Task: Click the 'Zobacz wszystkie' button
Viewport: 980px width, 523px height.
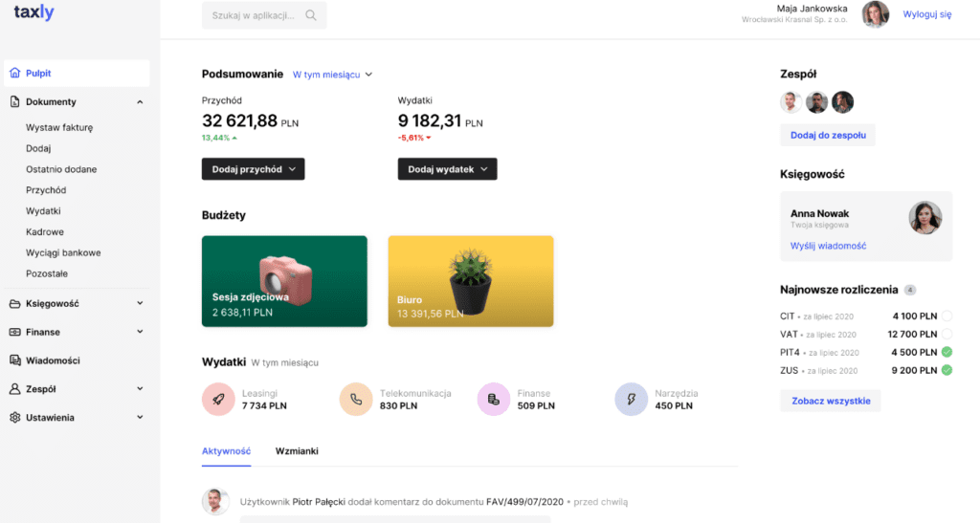Action: [831, 401]
